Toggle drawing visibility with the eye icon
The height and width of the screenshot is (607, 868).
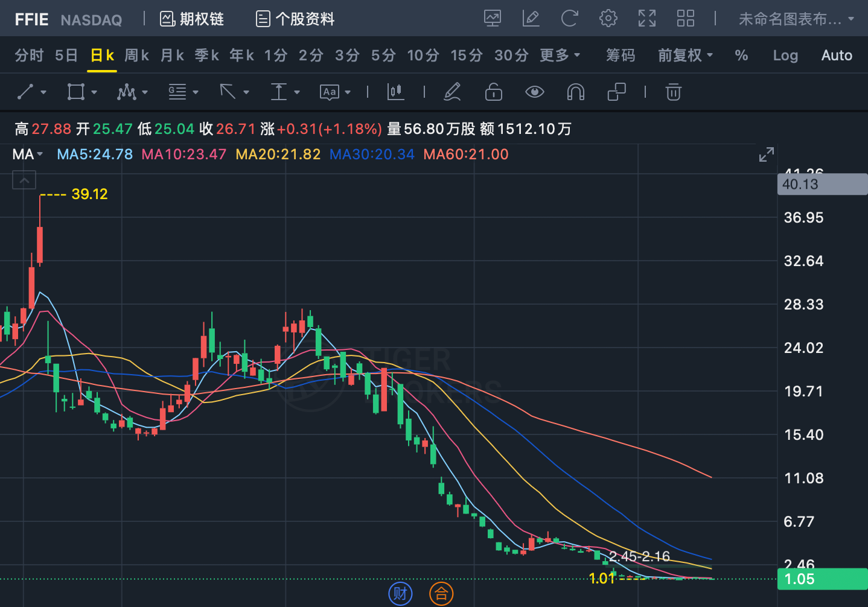pos(535,92)
